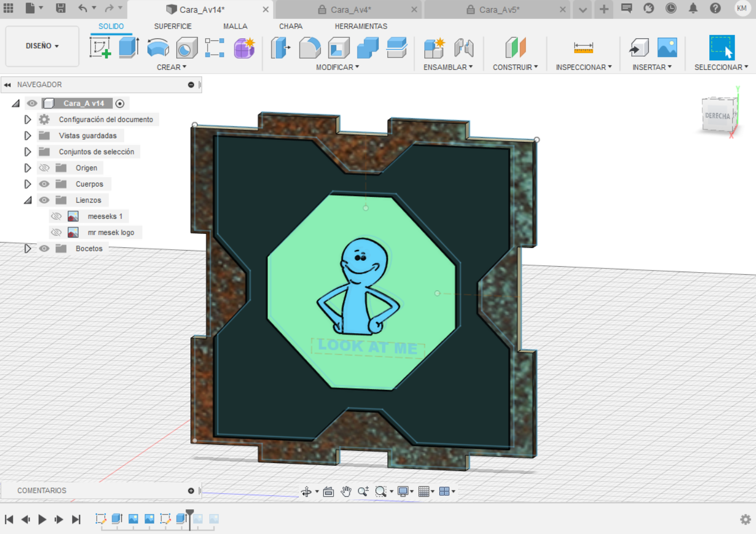
Task: Expand Conjuntos de selección
Action: pyautogui.click(x=27, y=152)
